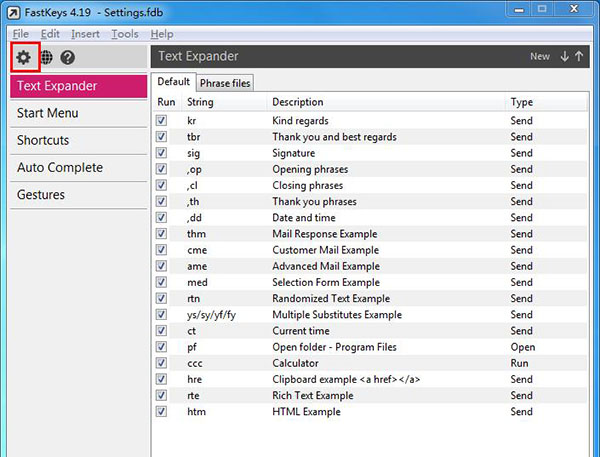This screenshot has width=600, height=475.
Task: Click the move down arrow icon
Action: tap(565, 57)
